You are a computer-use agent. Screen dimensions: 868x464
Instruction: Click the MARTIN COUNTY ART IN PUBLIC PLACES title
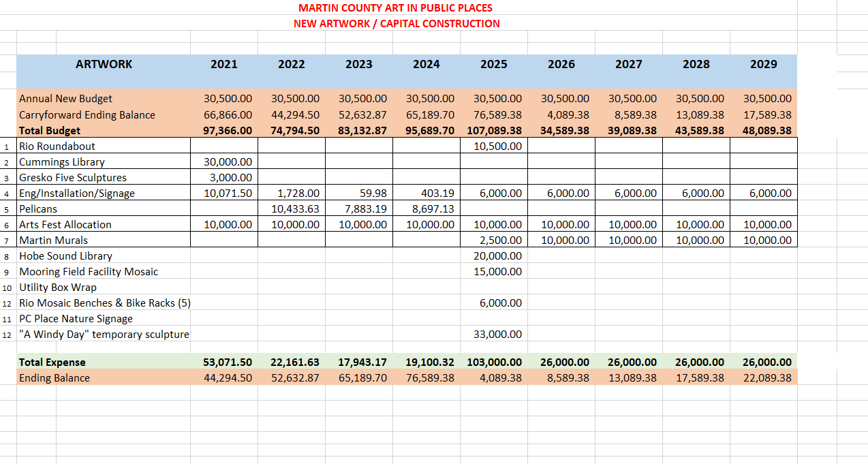pyautogui.click(x=395, y=8)
